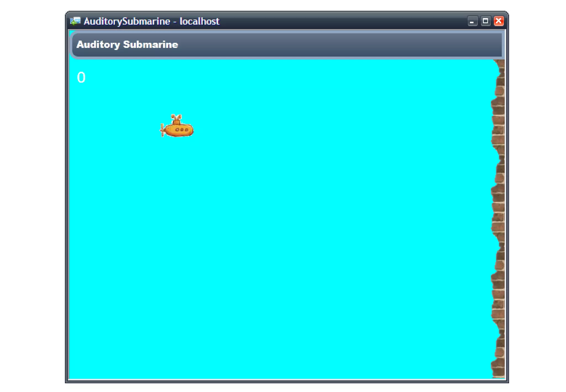Click the Auditory Submarine header text
This screenshot has height=392, width=566.
click(127, 45)
